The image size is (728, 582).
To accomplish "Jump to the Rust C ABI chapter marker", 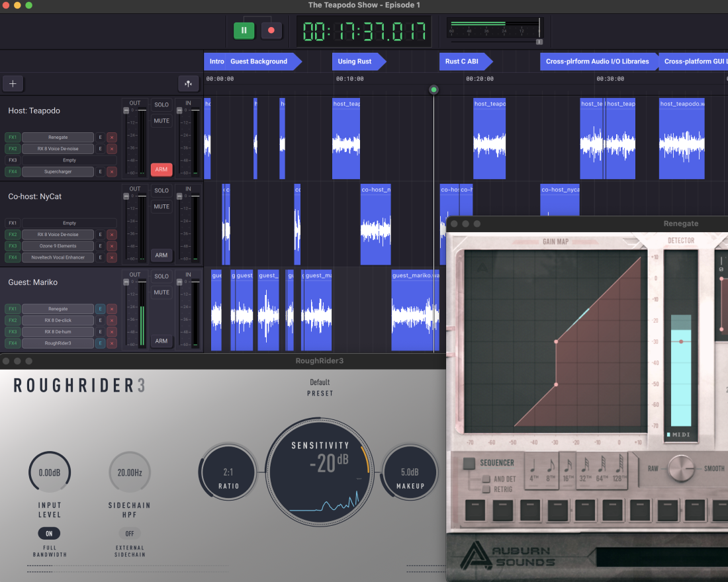I will [462, 62].
